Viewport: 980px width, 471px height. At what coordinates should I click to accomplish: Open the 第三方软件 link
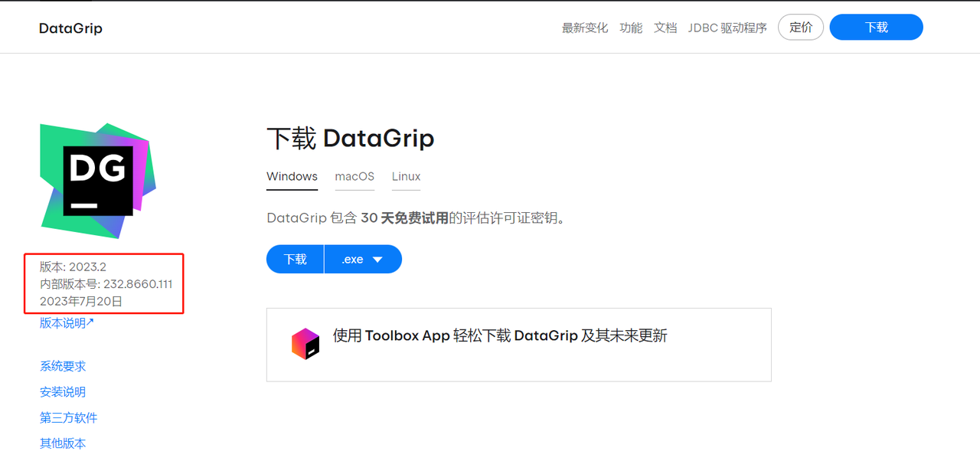[68, 417]
